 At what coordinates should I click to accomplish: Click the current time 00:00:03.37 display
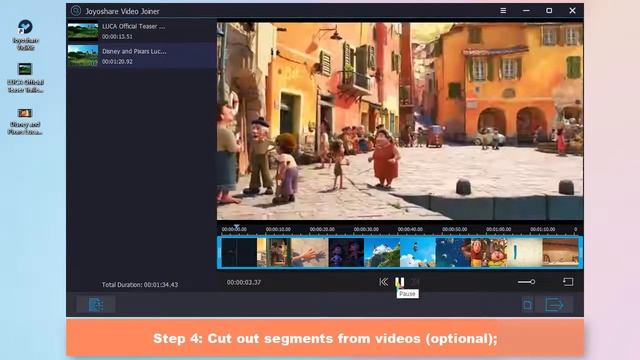[244, 282]
